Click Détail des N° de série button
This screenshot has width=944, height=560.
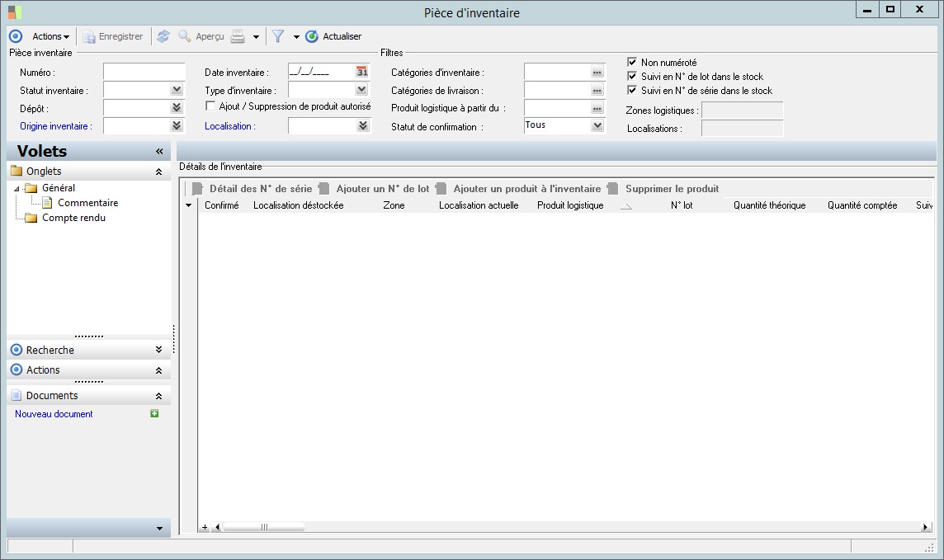(x=253, y=189)
